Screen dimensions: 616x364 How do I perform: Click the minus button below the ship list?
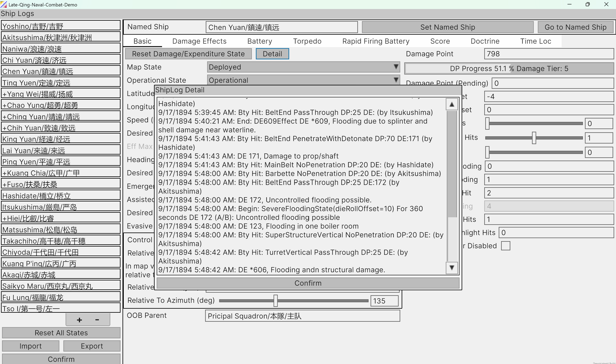tap(97, 320)
